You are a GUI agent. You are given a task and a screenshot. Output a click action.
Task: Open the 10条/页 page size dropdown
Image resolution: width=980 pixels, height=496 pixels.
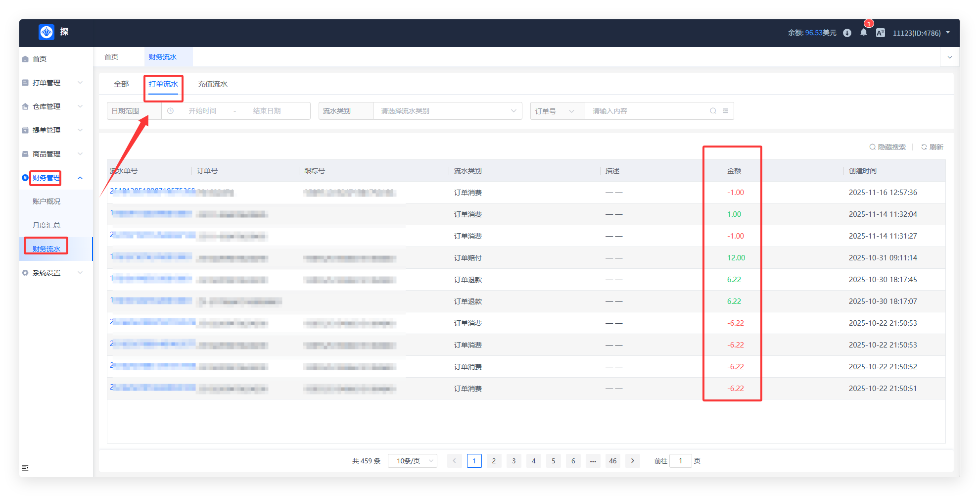point(412,461)
